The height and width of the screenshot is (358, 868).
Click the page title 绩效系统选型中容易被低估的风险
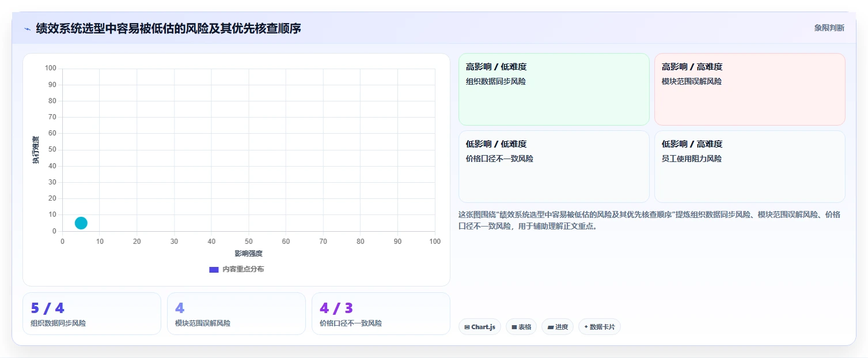(168, 28)
